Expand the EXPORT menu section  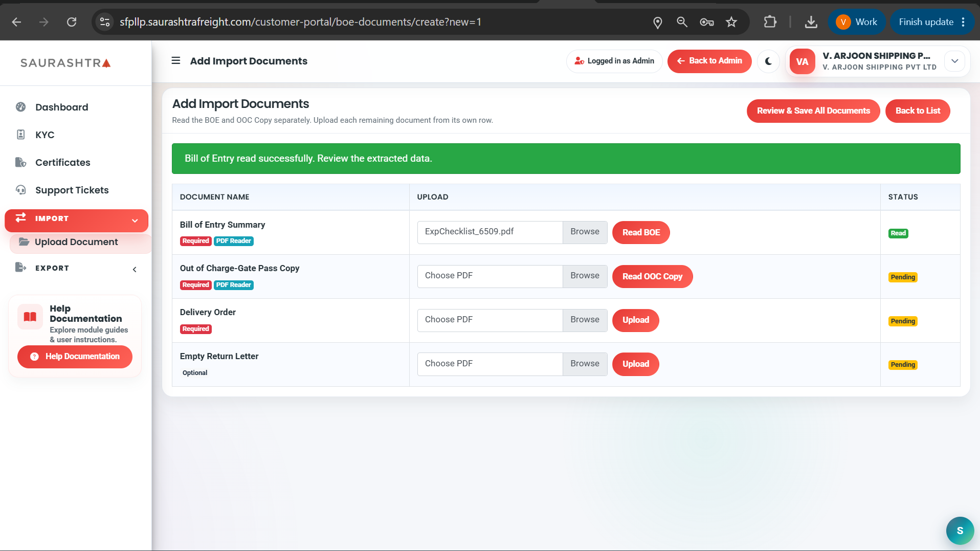(76, 268)
